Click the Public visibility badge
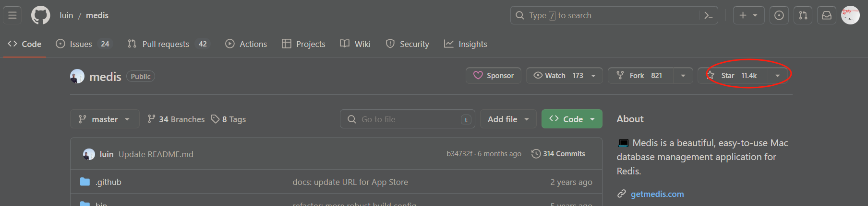The width and height of the screenshot is (868, 206). (141, 76)
